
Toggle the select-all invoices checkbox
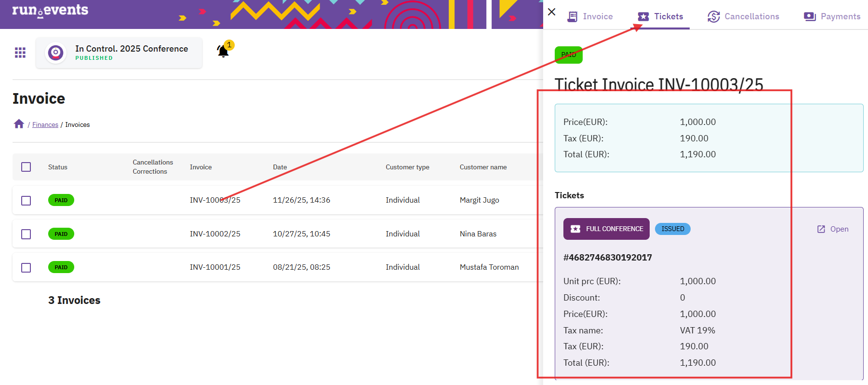(26, 167)
